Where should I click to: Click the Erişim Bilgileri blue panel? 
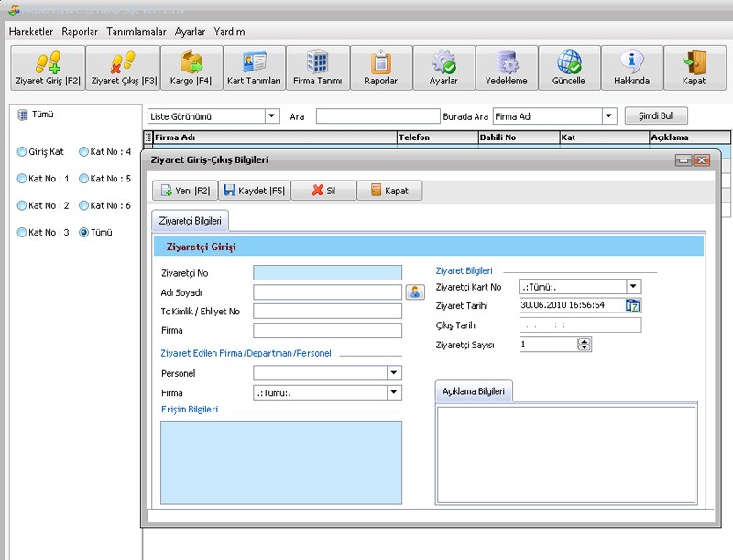(x=281, y=463)
